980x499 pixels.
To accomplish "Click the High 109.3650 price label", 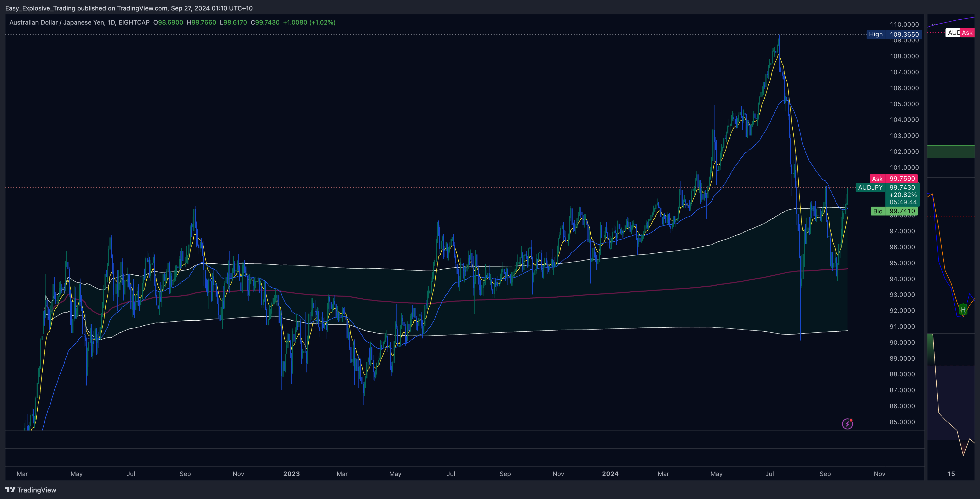I will click(894, 34).
